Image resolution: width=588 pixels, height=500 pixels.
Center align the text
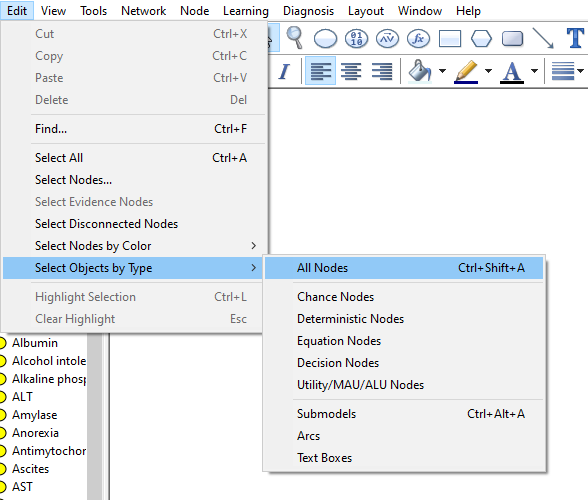351,71
